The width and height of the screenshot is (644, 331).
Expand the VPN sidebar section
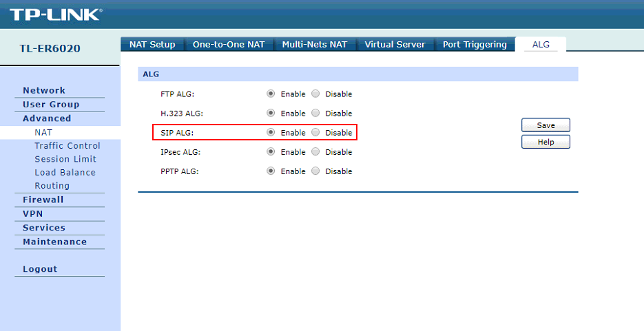tap(32, 214)
